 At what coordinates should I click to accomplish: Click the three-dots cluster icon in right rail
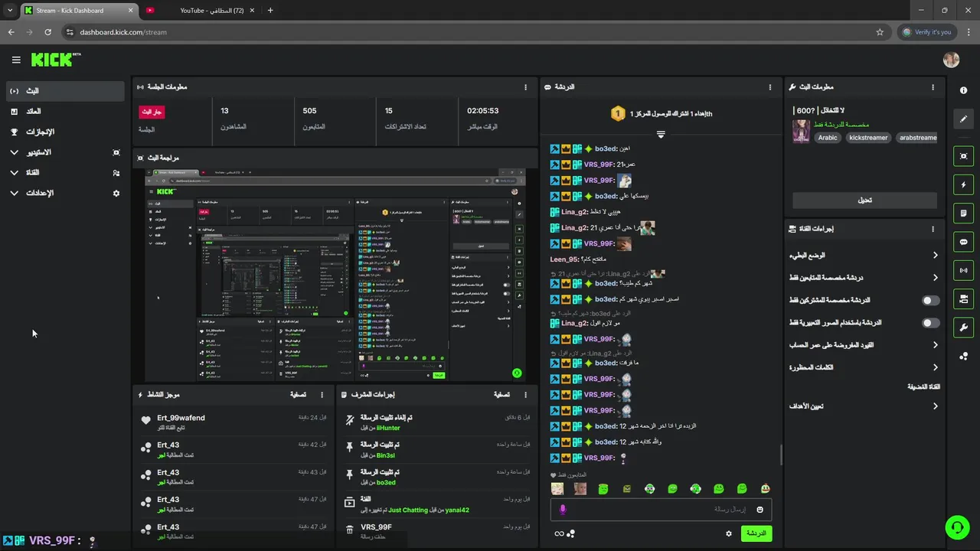point(963,356)
